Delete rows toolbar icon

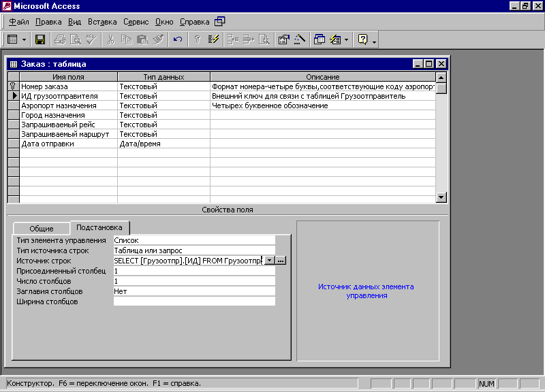point(249,39)
